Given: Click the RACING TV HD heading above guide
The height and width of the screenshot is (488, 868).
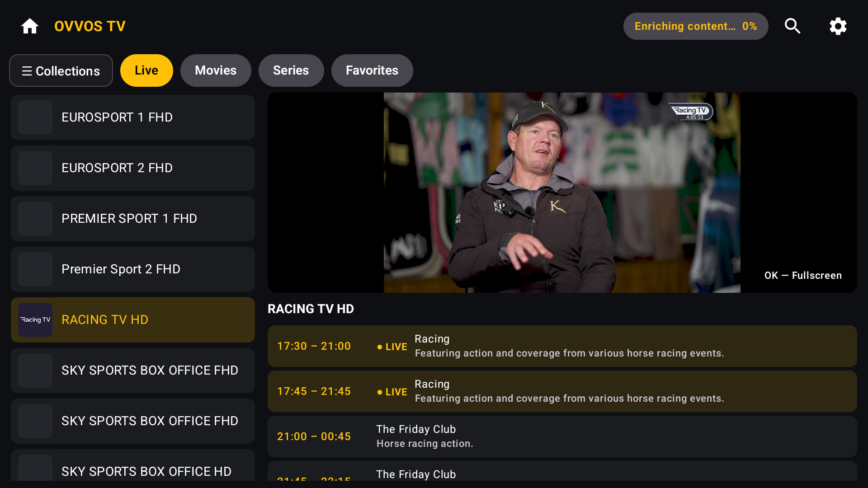Looking at the screenshot, I should (x=311, y=309).
